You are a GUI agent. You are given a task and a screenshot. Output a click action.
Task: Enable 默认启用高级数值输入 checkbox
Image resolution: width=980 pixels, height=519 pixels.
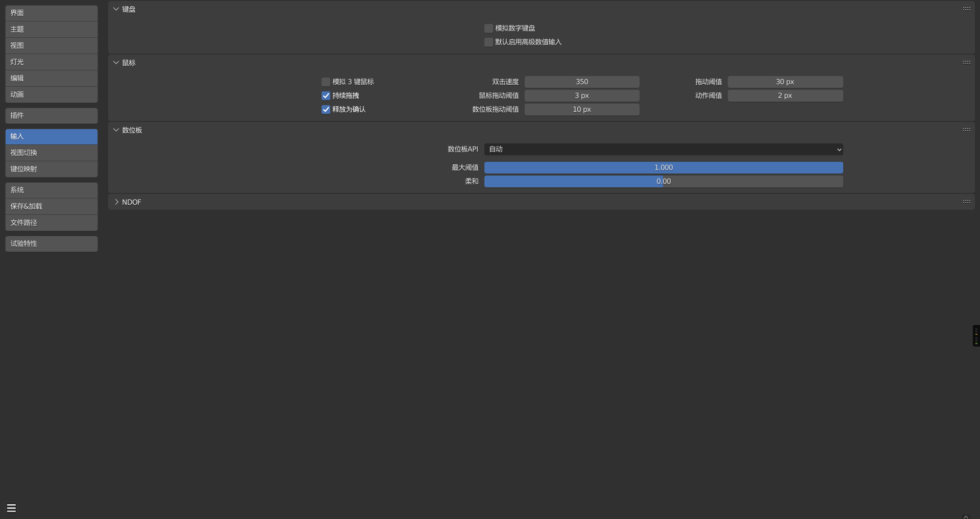pos(488,42)
